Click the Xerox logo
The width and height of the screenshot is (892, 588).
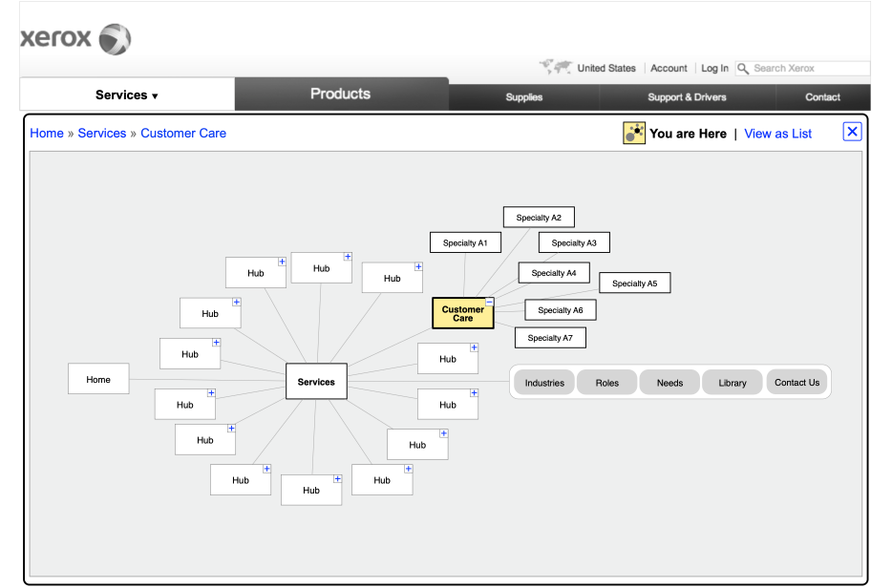(x=75, y=39)
